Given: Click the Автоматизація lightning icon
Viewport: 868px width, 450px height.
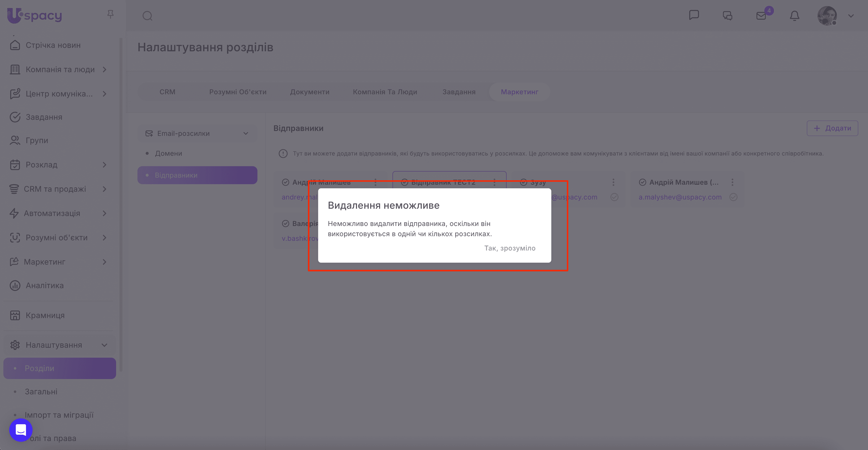Looking at the screenshot, I should pyautogui.click(x=15, y=213).
